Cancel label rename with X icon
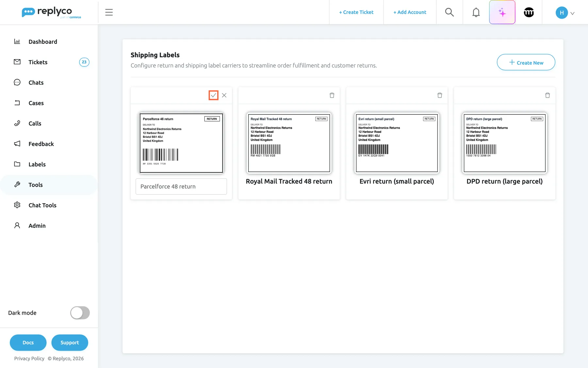Image resolution: width=588 pixels, height=368 pixels. (x=224, y=95)
